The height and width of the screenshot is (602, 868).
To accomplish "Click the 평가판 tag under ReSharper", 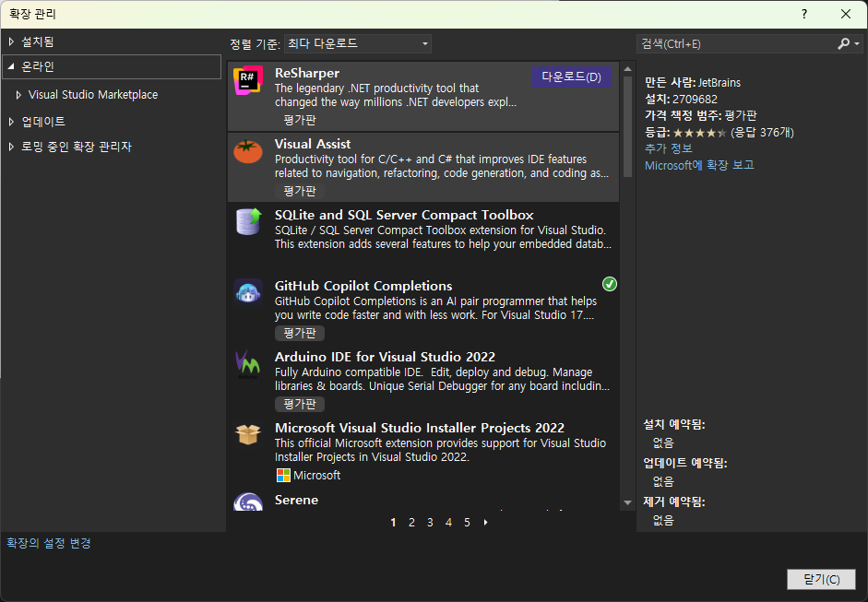I will tap(300, 120).
